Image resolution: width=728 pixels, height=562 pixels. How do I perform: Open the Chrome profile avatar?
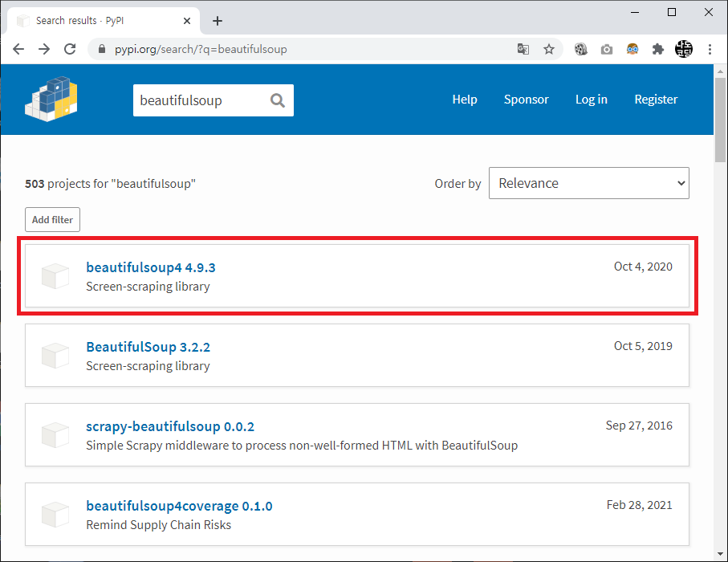683,49
